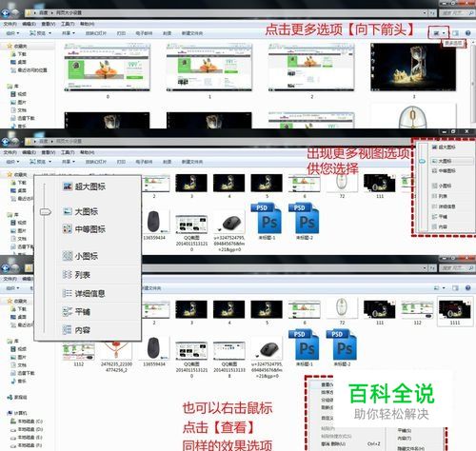Select 桌面 in top window sidebar

click(19, 62)
